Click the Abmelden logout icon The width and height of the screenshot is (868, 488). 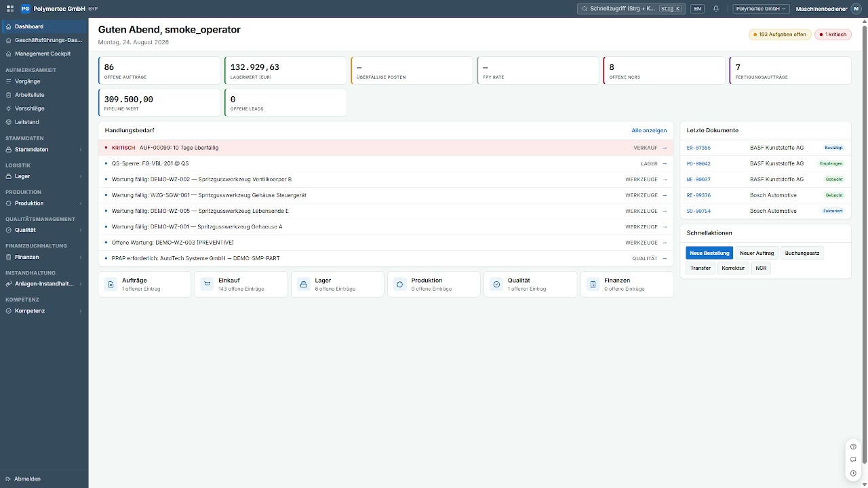click(x=8, y=479)
